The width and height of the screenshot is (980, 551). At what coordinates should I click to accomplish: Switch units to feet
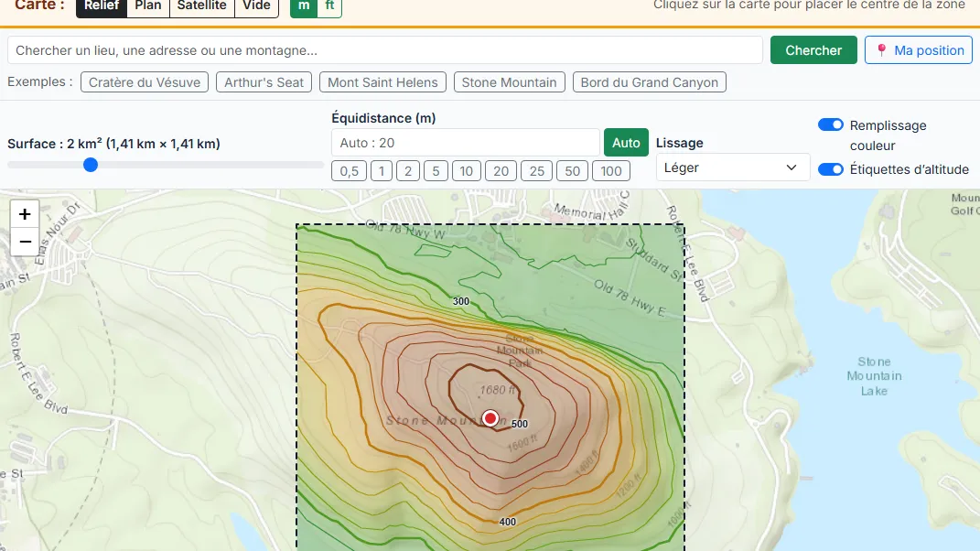[x=329, y=5]
